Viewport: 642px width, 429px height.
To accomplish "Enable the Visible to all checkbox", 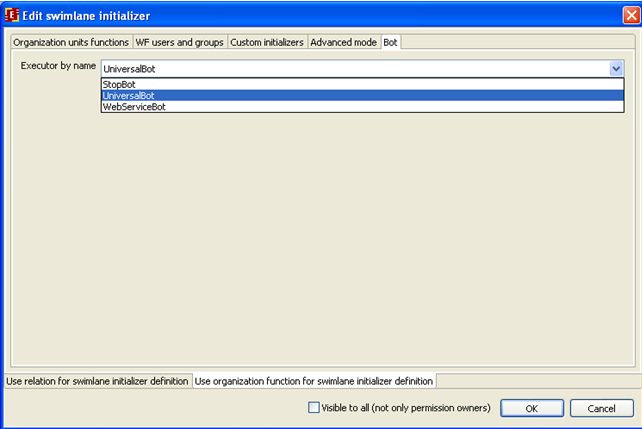I will tap(314, 408).
